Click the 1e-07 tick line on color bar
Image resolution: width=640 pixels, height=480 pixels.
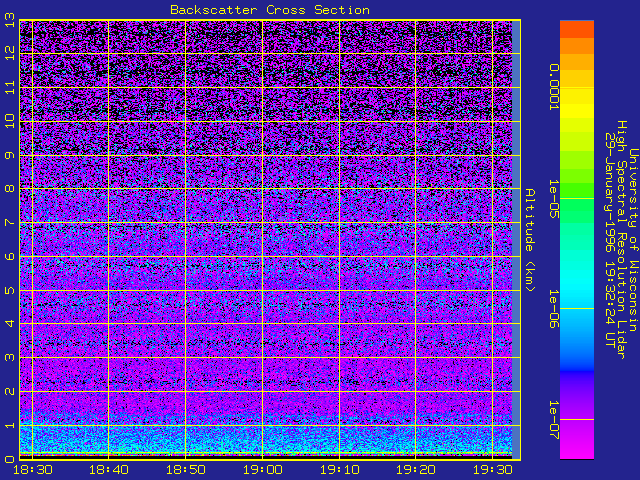click(577, 420)
